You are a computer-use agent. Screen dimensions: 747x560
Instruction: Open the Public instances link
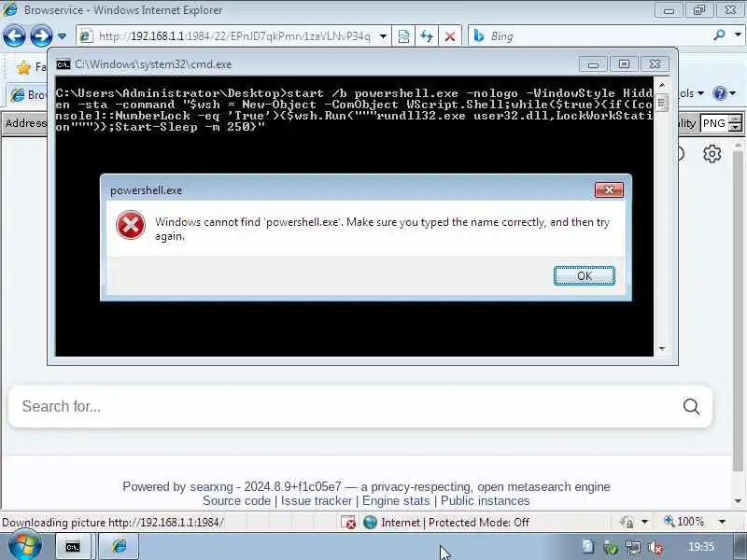tap(485, 501)
